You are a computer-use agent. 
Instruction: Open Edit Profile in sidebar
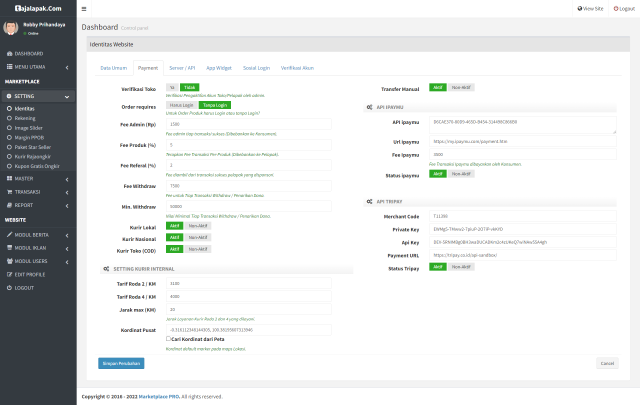pos(29,274)
